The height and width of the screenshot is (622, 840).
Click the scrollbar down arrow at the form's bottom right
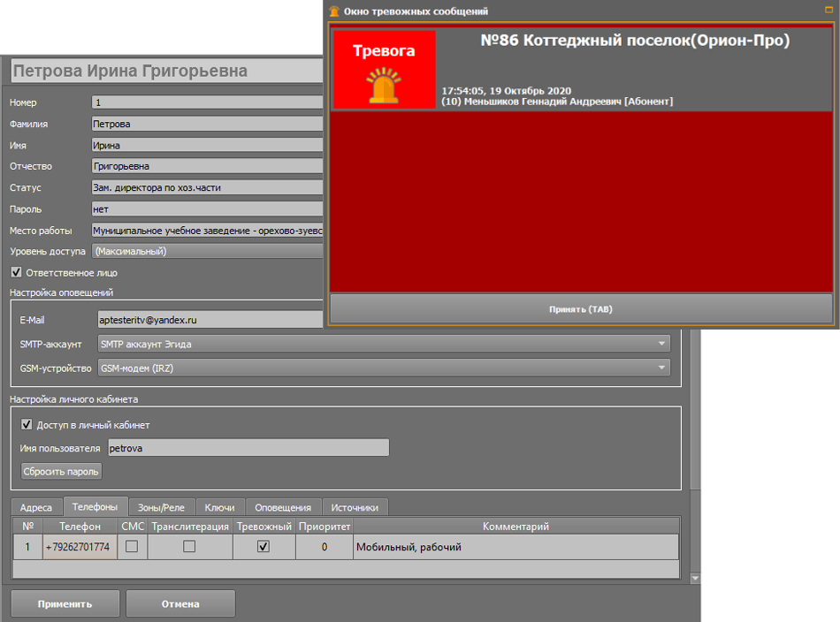pyautogui.click(x=694, y=579)
